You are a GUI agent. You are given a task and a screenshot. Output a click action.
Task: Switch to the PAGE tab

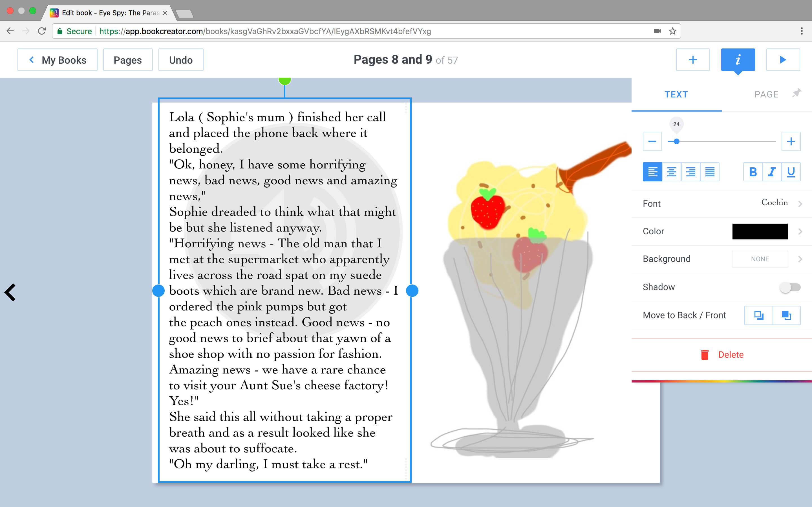click(766, 95)
